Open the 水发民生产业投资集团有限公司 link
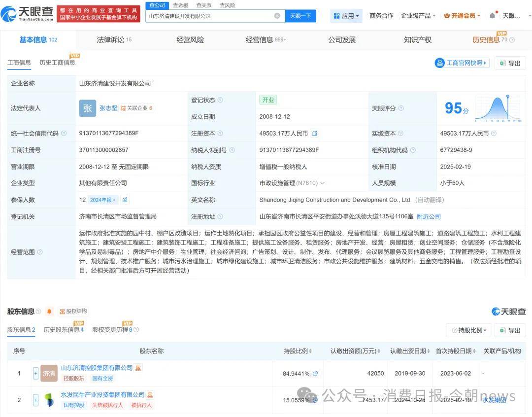Screen dimensions: 532x417 click(103, 395)
